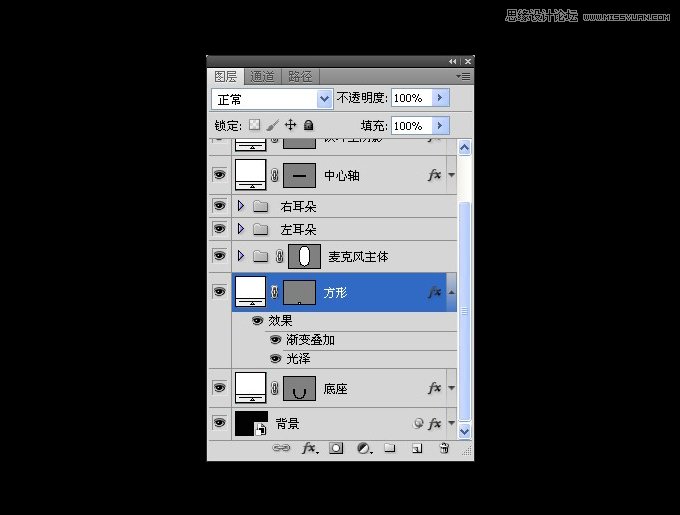This screenshot has width=680, height=515.
Task: Toggle visibility of 方形 layer
Action: (x=219, y=292)
